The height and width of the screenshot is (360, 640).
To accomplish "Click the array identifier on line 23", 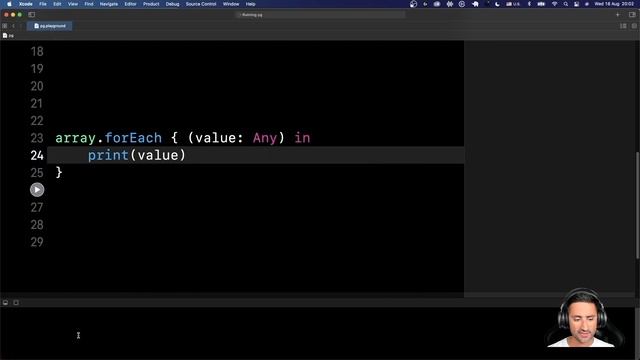I will pos(76,138).
